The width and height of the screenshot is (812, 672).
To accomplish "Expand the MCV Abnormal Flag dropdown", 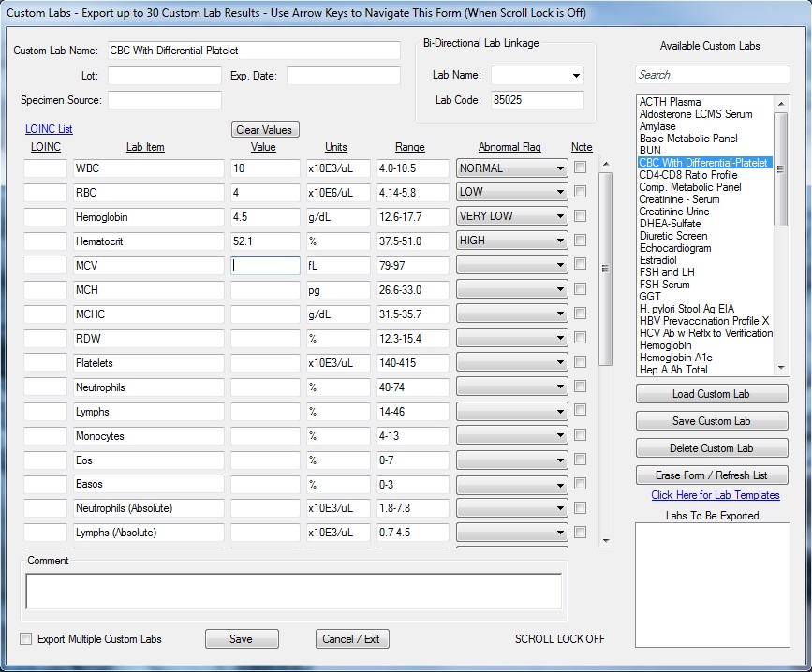I will 511,265.
